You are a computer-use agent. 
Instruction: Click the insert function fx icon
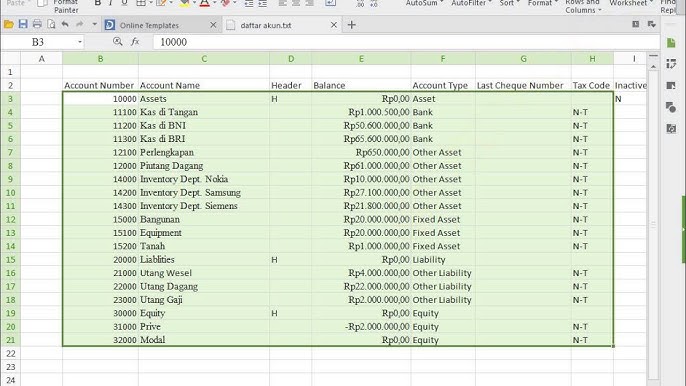click(x=135, y=42)
